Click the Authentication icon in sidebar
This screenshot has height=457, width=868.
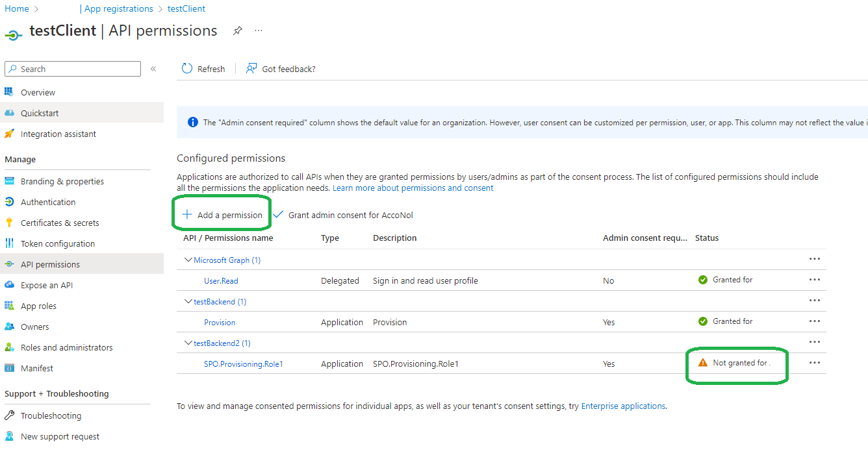[9, 202]
